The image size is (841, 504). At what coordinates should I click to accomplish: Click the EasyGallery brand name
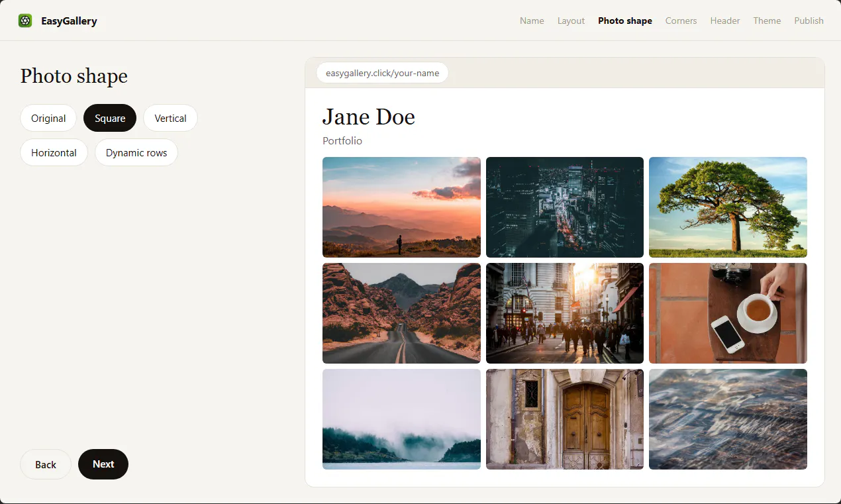[x=69, y=21]
